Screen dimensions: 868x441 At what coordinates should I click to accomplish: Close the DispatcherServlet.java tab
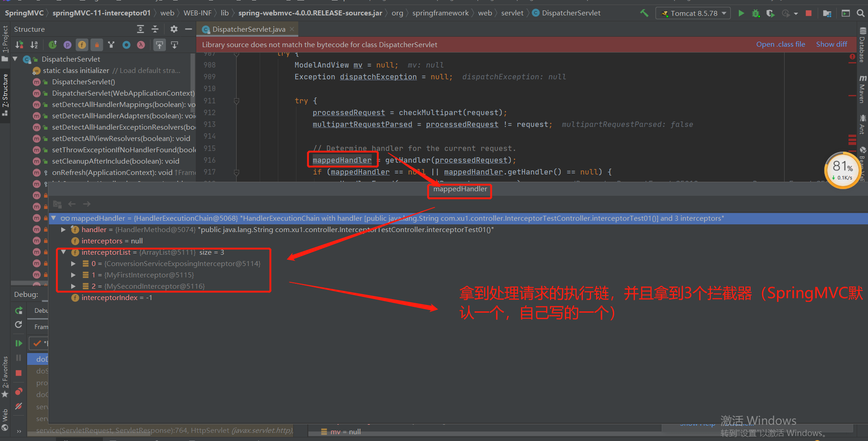[x=292, y=29]
